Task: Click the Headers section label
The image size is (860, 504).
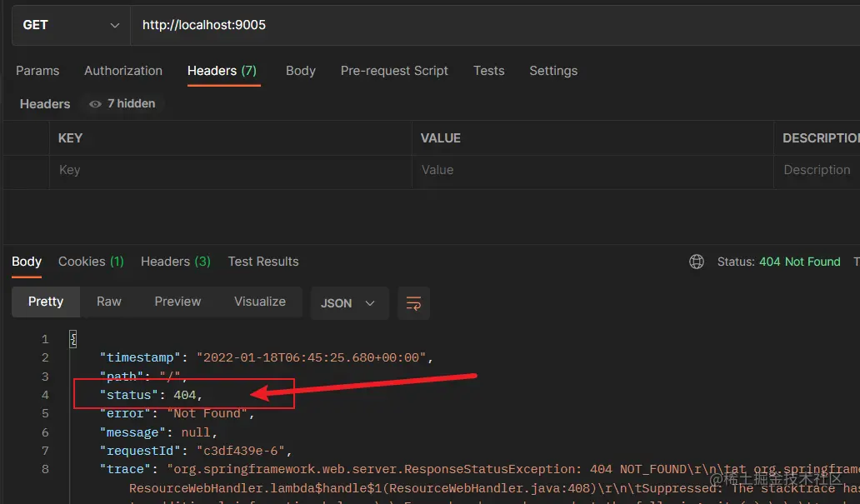Action: tap(45, 104)
